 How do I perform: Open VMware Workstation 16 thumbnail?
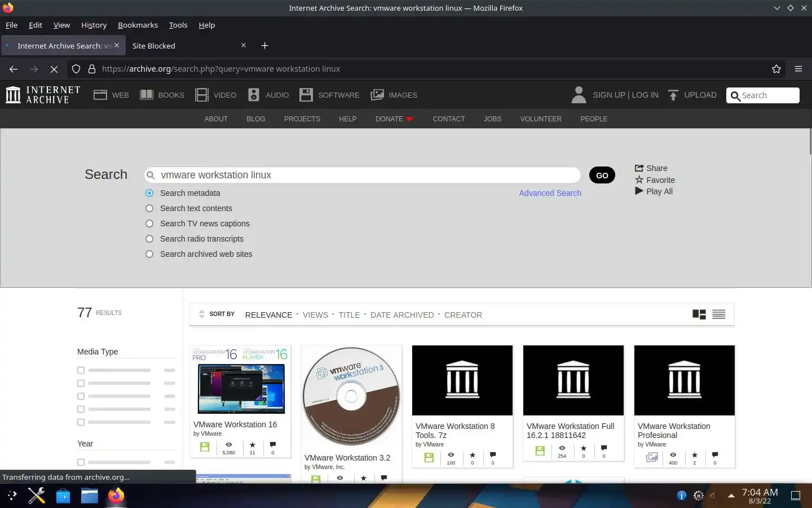click(241, 382)
